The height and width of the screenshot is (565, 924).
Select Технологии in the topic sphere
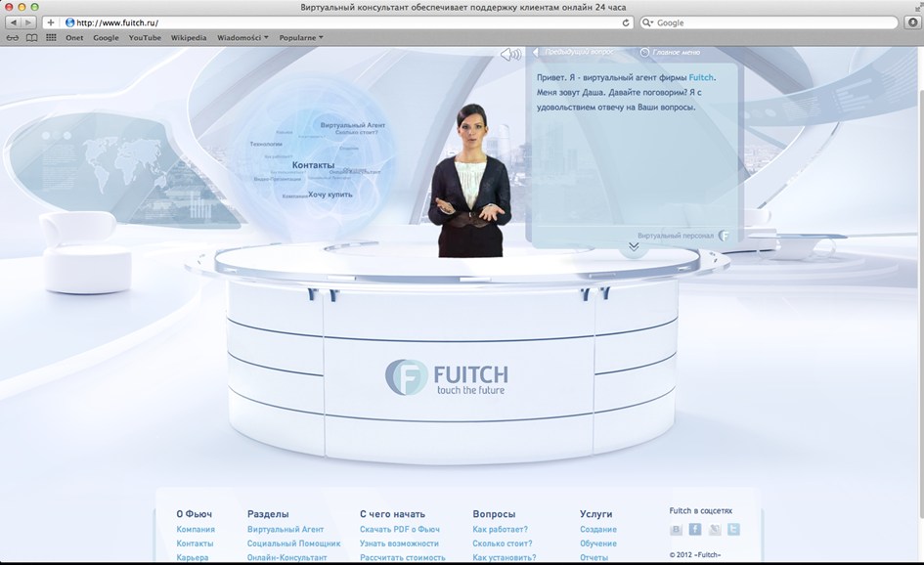click(x=266, y=144)
